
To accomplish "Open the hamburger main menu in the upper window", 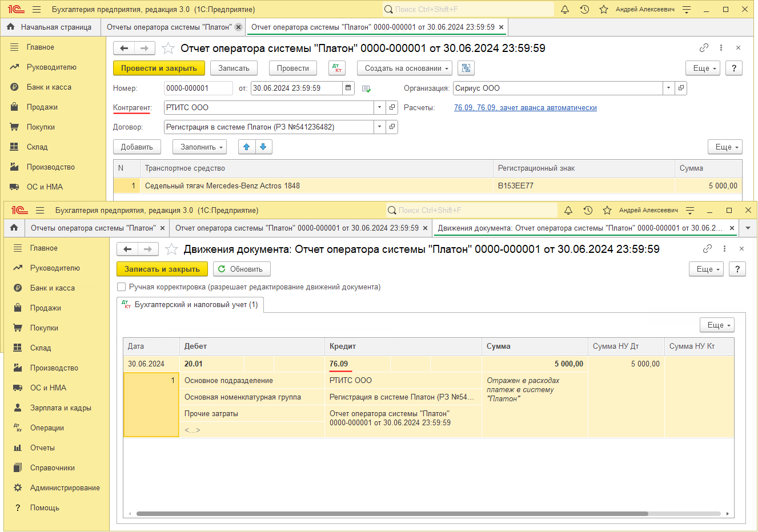I will coord(37,9).
